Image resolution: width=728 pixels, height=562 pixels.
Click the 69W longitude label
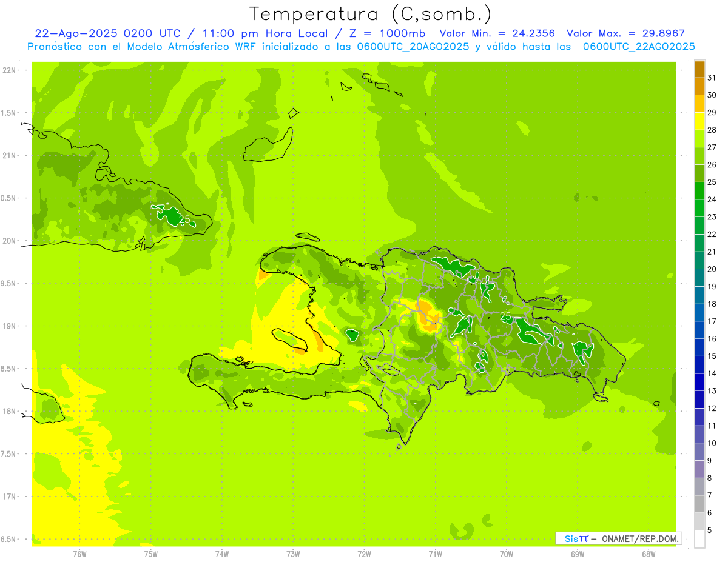[x=578, y=554]
